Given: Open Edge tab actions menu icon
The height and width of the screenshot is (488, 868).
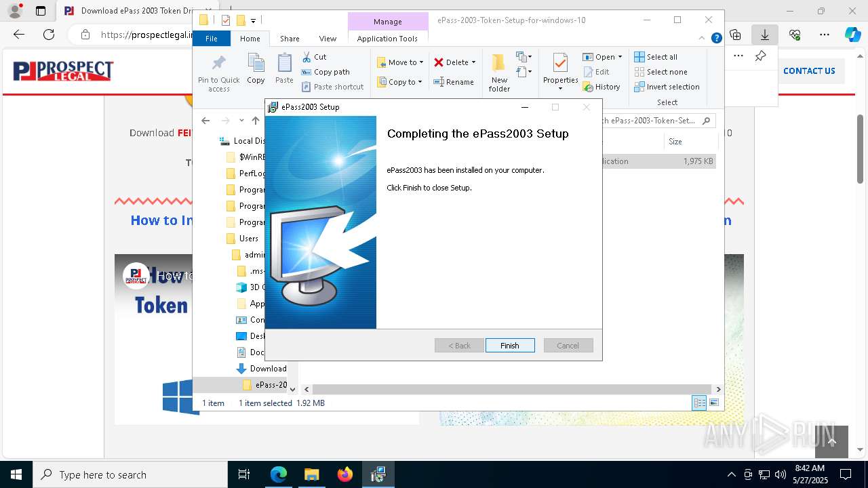Looking at the screenshot, I should coord(41,11).
